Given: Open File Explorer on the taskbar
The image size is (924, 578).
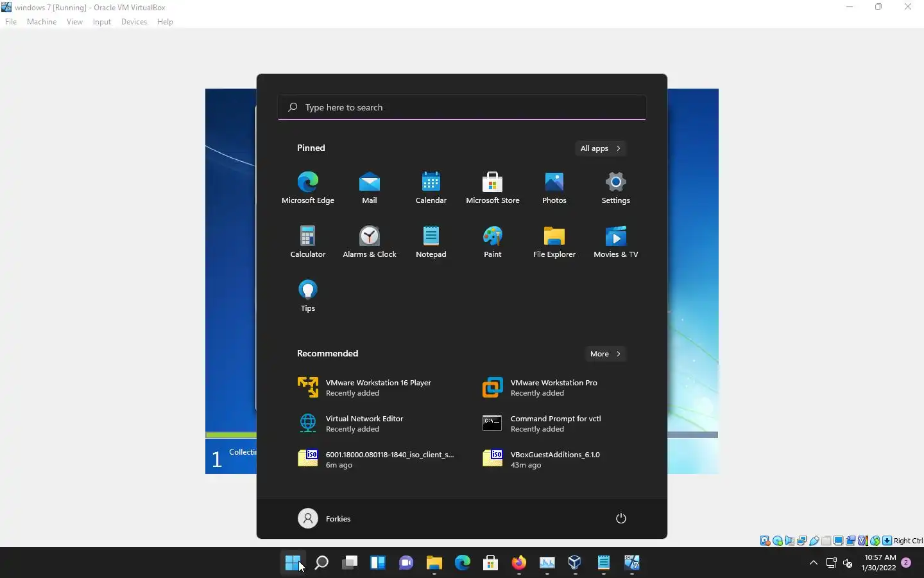Looking at the screenshot, I should [x=434, y=563].
